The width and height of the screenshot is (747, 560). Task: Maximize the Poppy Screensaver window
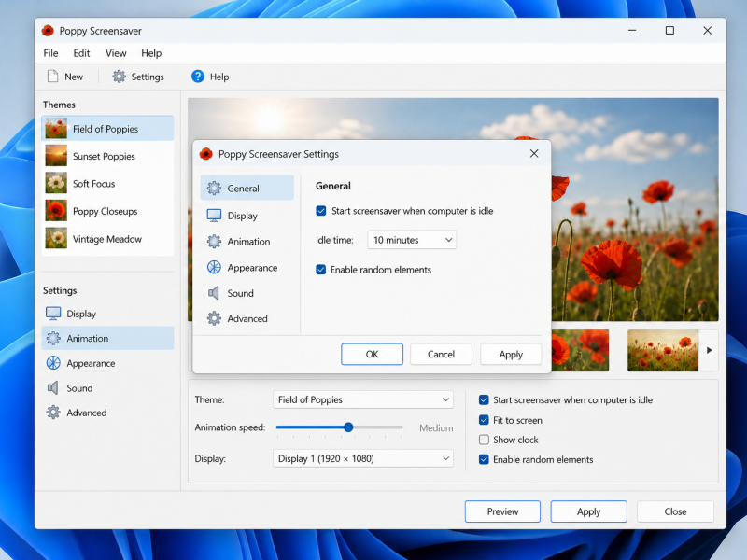point(669,31)
